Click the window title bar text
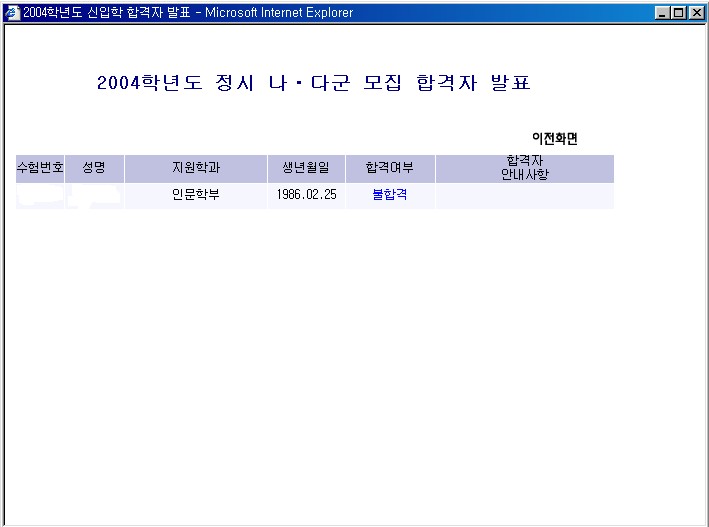709x527 pixels. pyautogui.click(x=188, y=13)
